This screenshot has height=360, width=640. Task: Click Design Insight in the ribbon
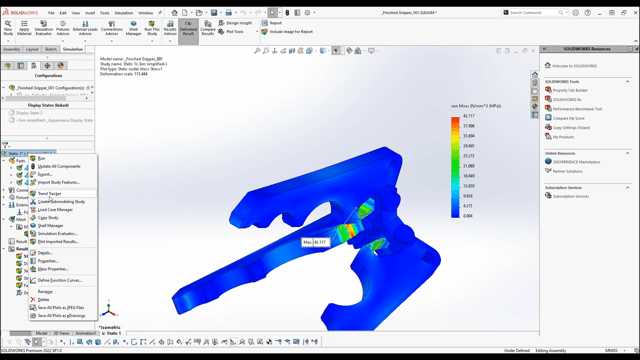coord(236,23)
